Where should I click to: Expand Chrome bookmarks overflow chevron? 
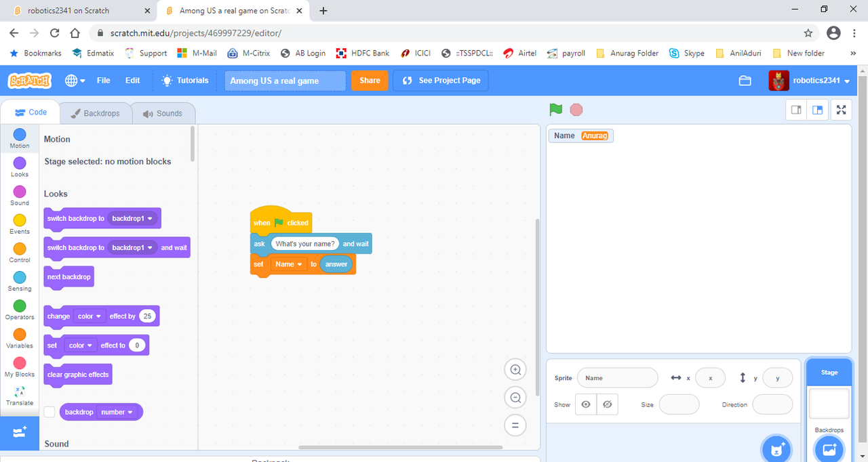[x=853, y=53]
